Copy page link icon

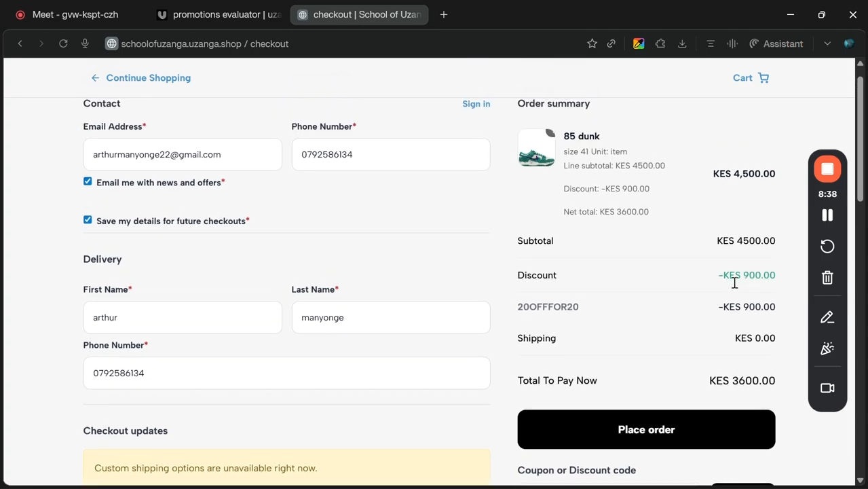tap(611, 43)
